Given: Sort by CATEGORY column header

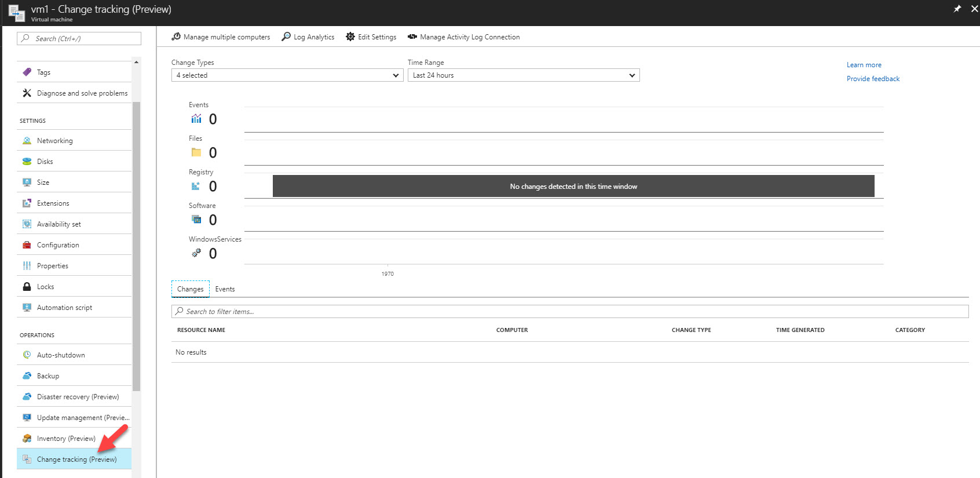Looking at the screenshot, I should (910, 330).
